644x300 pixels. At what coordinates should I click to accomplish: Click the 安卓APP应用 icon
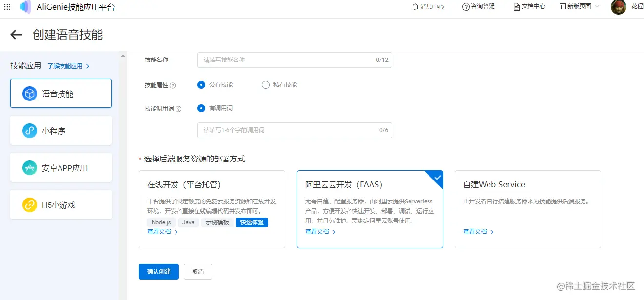[x=30, y=168]
